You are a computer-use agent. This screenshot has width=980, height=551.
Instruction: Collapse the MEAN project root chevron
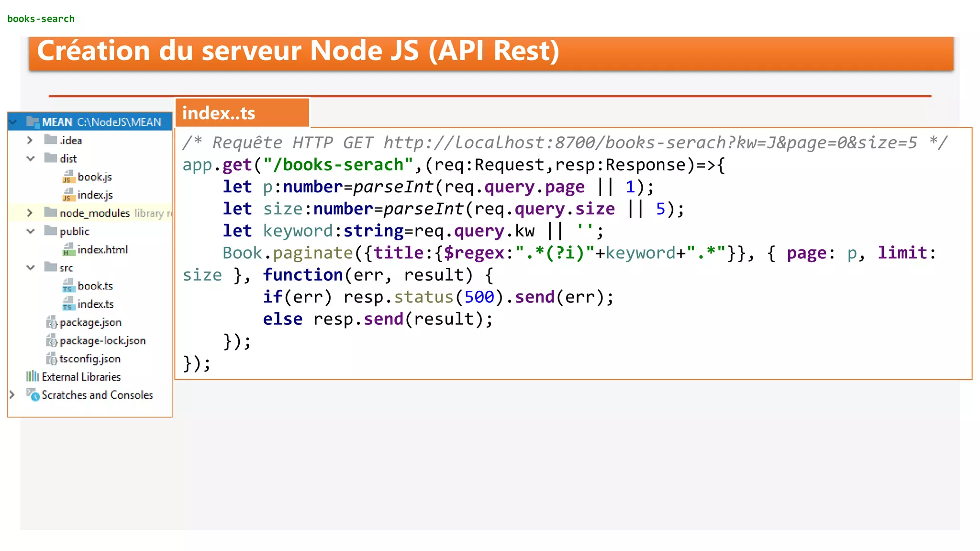(x=13, y=122)
